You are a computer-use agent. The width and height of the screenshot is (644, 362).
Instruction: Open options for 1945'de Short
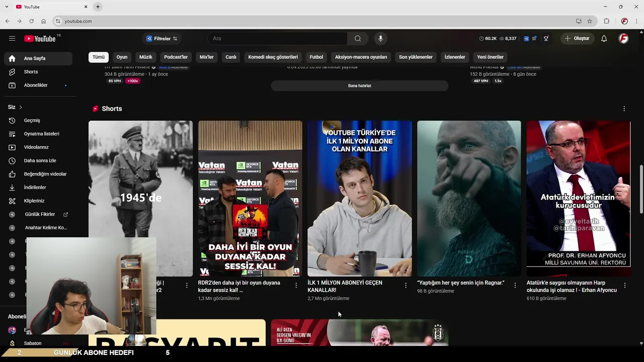[187, 285]
